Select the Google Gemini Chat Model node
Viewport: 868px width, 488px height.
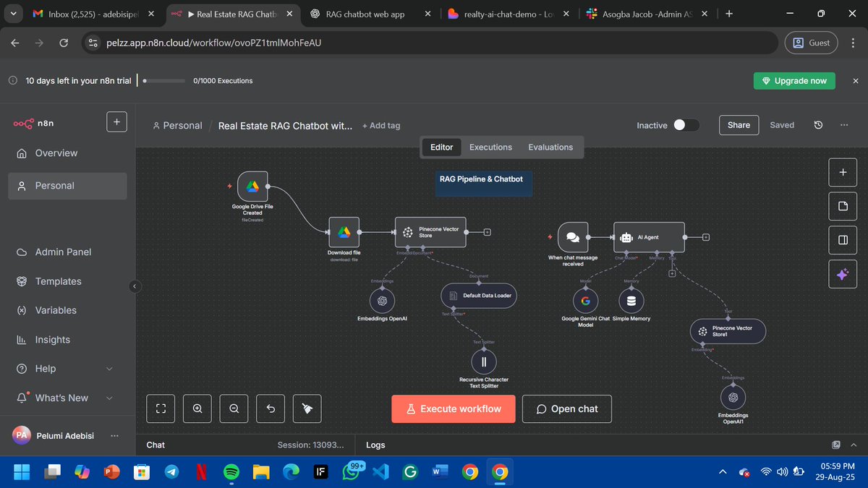click(585, 301)
